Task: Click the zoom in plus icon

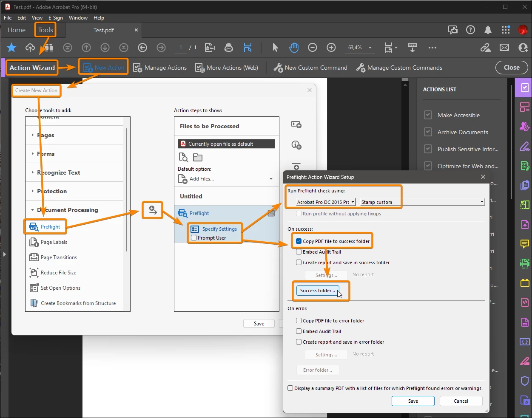Action: [x=331, y=48]
